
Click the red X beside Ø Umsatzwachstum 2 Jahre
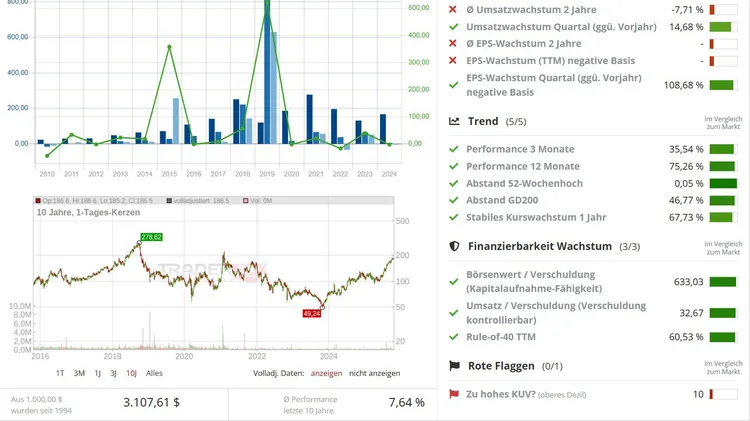[x=453, y=9]
